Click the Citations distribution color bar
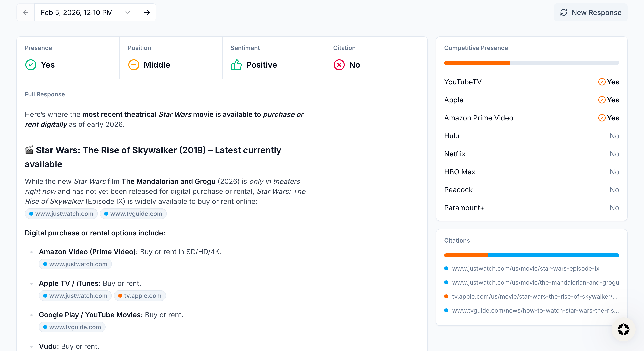644x351 pixels. click(x=531, y=255)
